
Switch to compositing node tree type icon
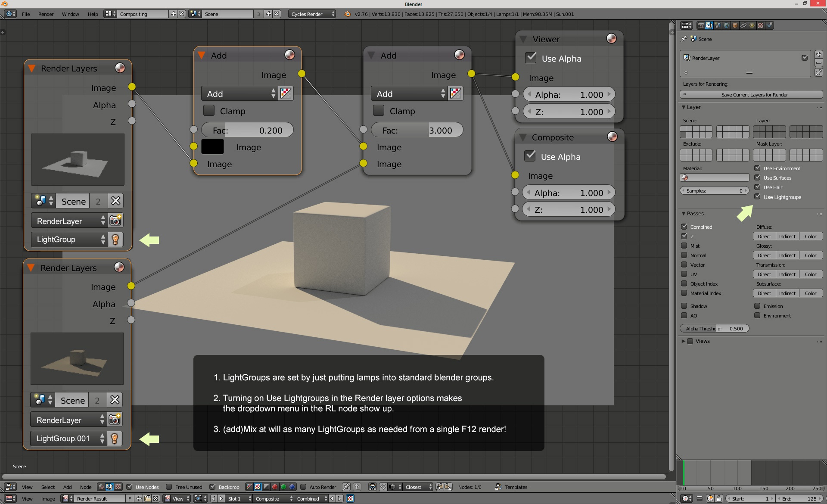(109, 487)
